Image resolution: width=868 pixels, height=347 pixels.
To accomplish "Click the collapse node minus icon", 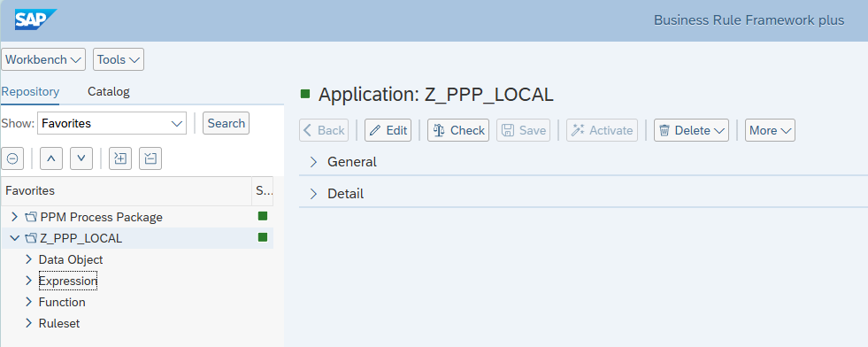I will click(12, 158).
